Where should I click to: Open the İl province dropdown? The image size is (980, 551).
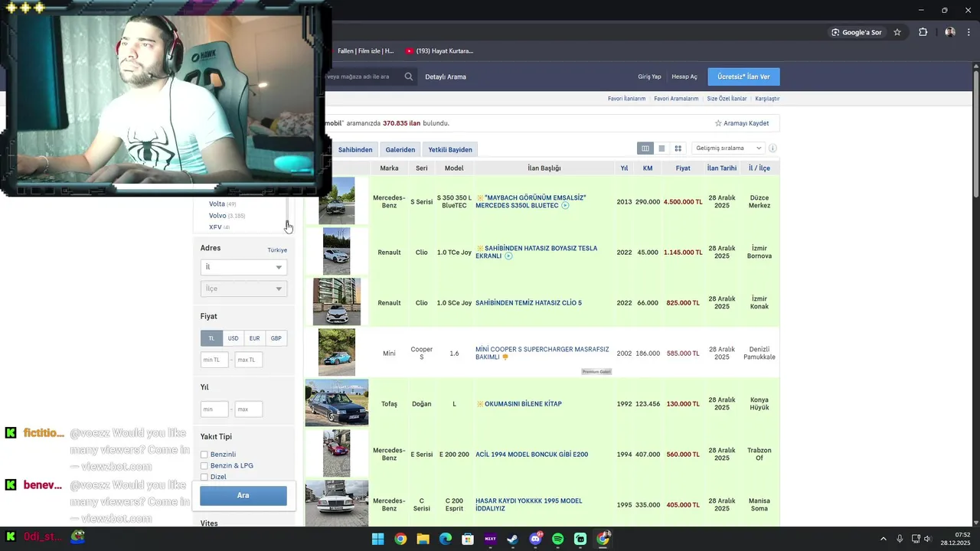pos(243,267)
